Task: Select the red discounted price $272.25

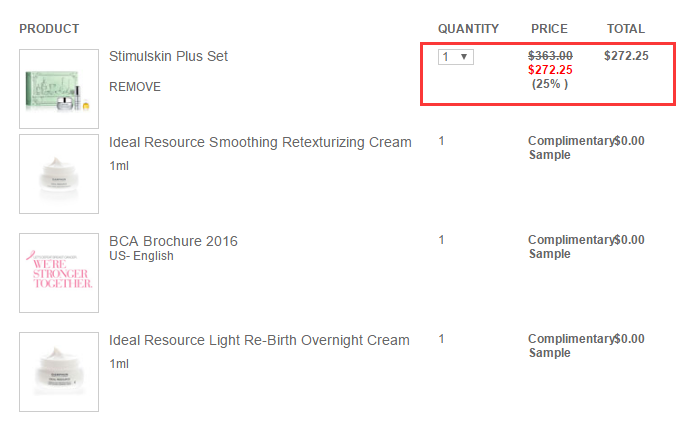Action: coord(550,70)
